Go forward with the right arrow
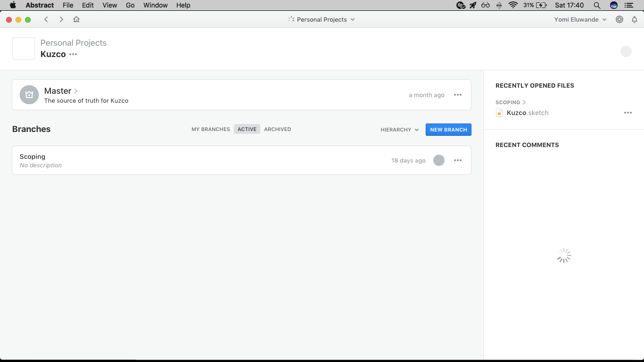This screenshot has height=362, width=644. (x=61, y=19)
